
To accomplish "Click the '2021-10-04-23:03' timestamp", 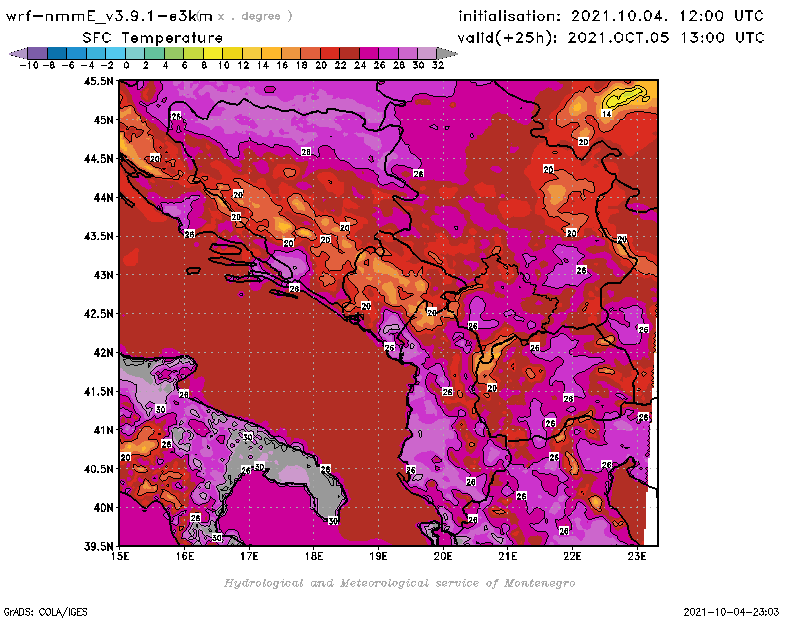I will tap(731, 612).
